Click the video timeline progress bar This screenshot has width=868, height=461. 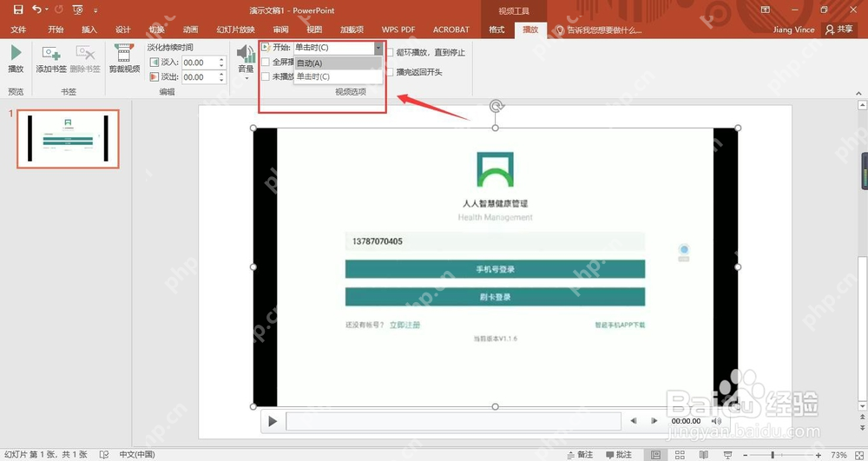[453, 421]
